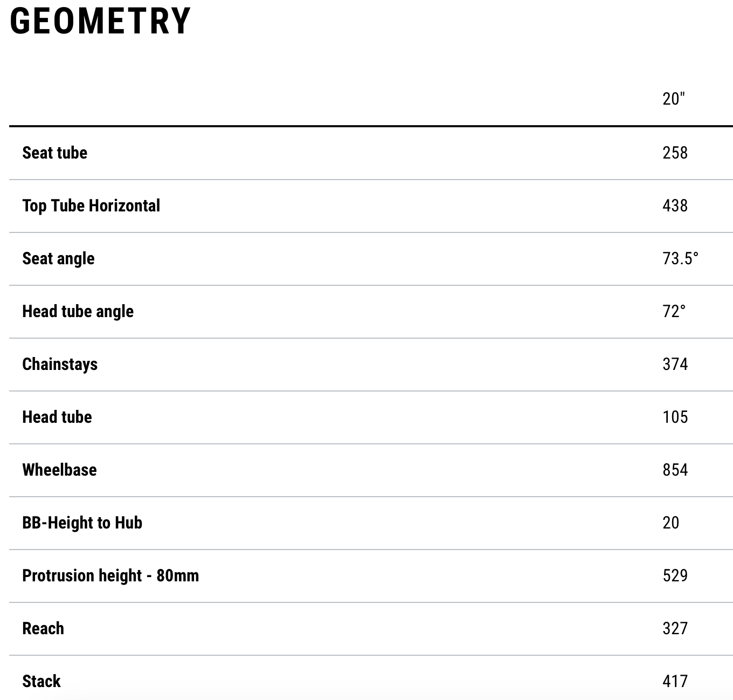733x700 pixels.
Task: Click the Stack row label
Action: 42,681
